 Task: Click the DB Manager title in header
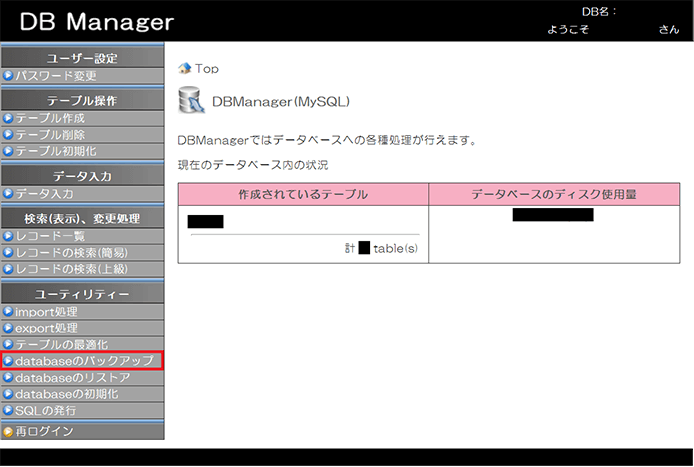[x=96, y=22]
